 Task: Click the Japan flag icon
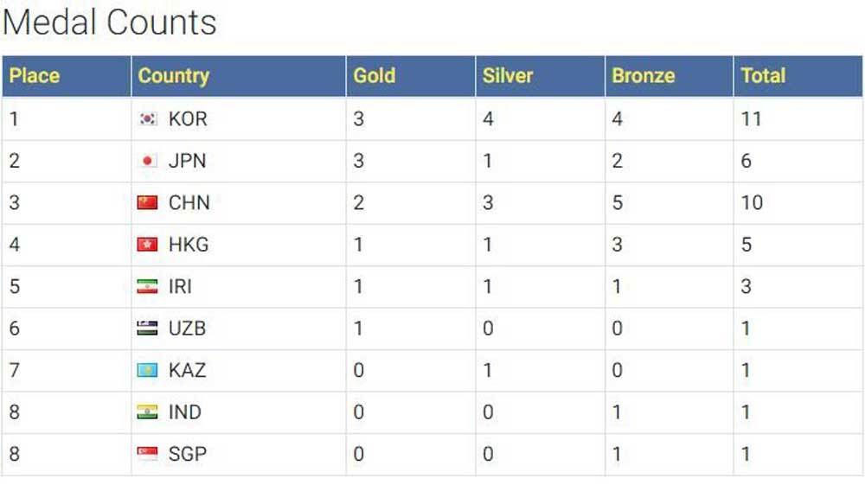pos(148,161)
